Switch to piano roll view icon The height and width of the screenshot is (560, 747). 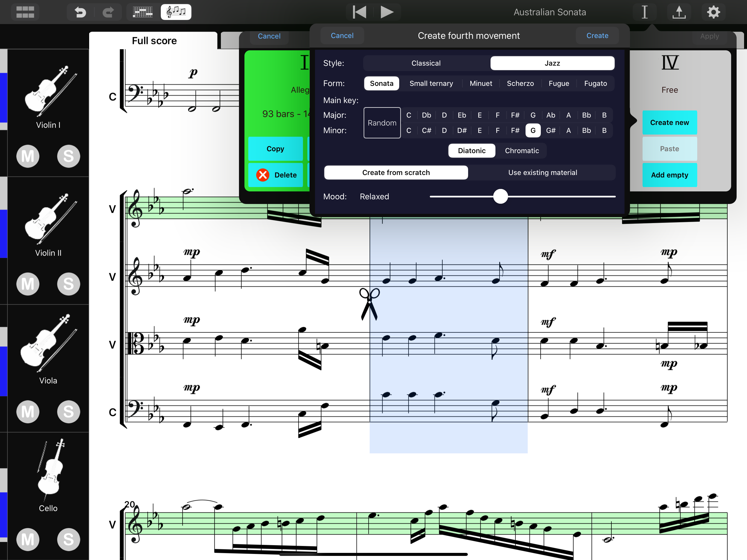pyautogui.click(x=142, y=12)
